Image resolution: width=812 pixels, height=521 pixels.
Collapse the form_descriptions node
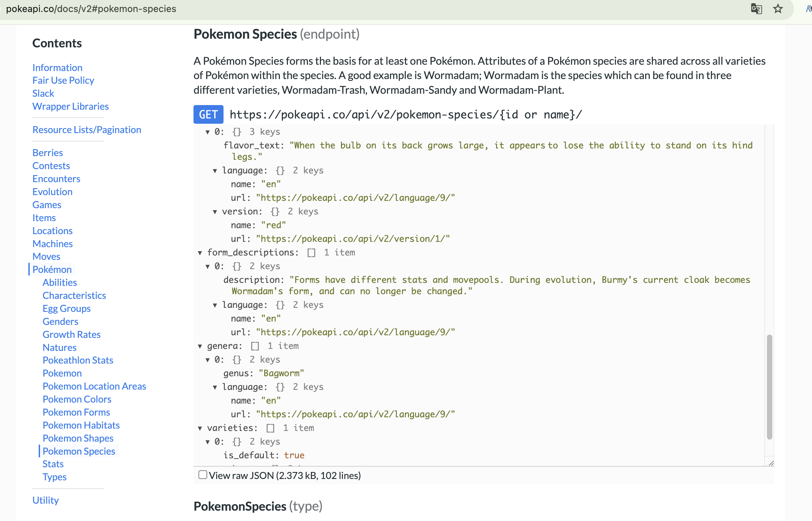pos(200,253)
